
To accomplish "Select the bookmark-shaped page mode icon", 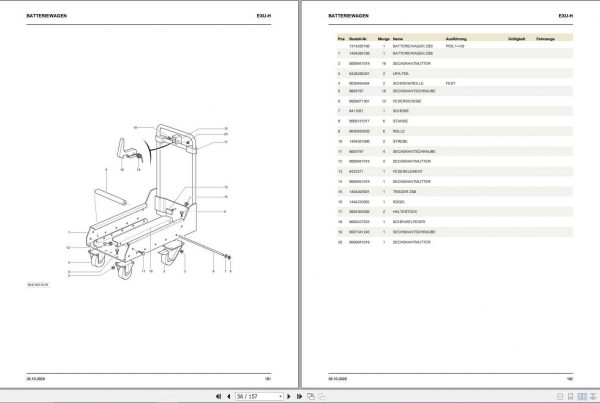I will 570,396.
